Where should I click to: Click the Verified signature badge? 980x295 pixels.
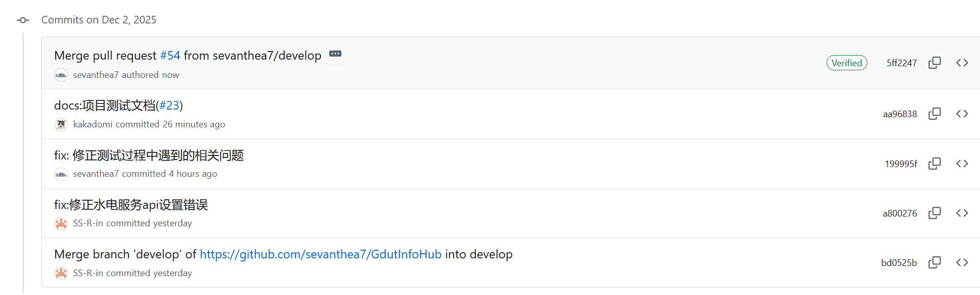tap(846, 63)
